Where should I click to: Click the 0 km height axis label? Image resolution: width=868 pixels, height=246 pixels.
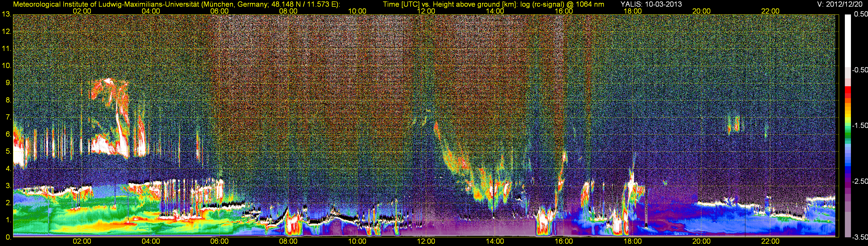click(x=8, y=237)
